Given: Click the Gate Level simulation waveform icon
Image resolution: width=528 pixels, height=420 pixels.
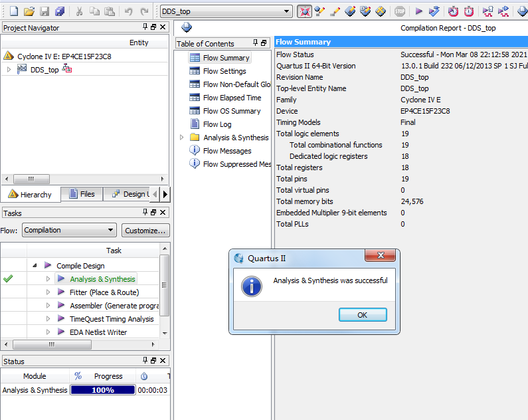Looking at the screenshot, I should pyautogui.click(x=503, y=11).
